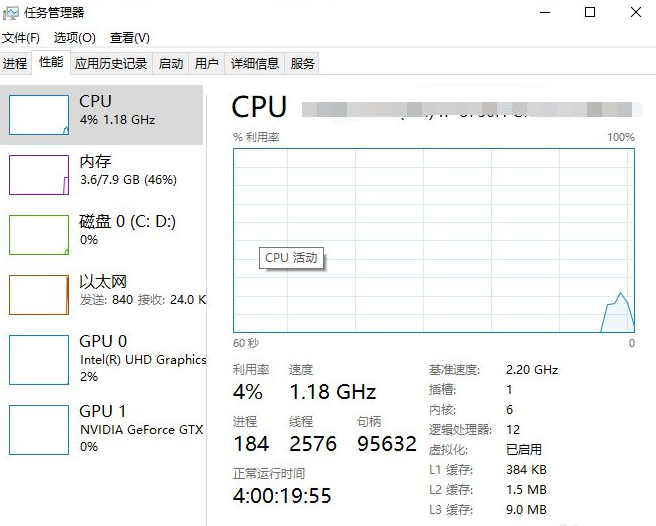The width and height of the screenshot is (656, 526).
Task: Open the 以太网 Ethernet graph icon
Action: 39,295
